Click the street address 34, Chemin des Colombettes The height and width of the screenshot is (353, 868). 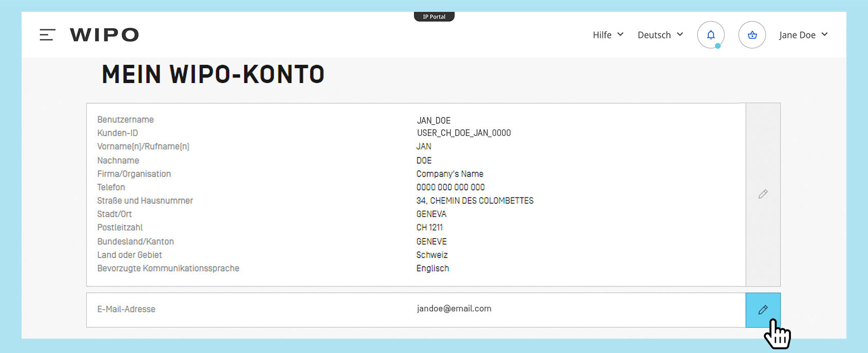click(x=475, y=201)
